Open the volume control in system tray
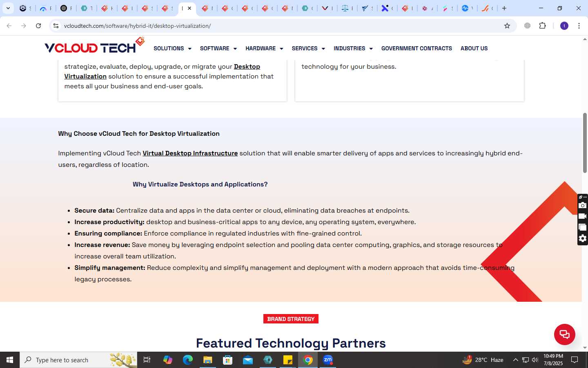Screen dimensions: 588x368 pyautogui.click(x=535, y=360)
